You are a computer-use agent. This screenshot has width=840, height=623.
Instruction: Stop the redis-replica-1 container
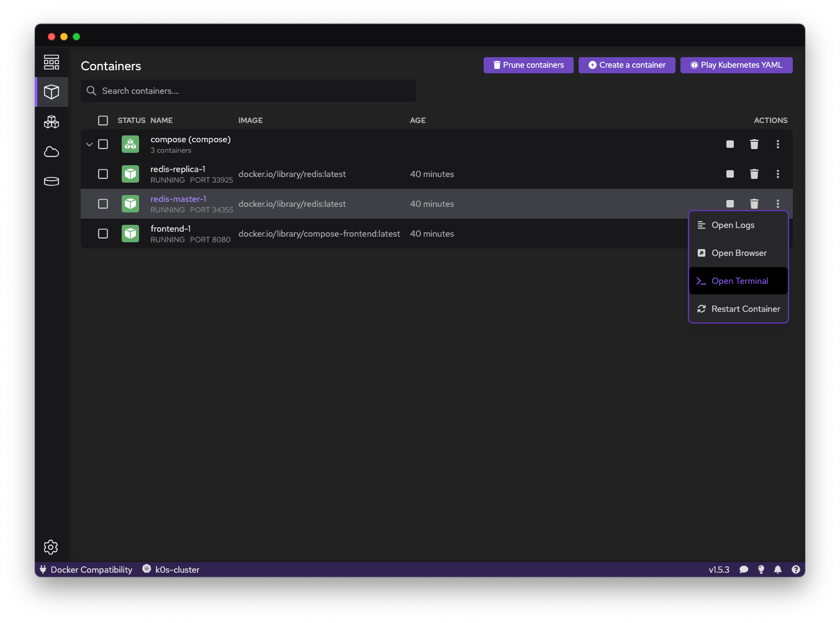[x=730, y=174]
